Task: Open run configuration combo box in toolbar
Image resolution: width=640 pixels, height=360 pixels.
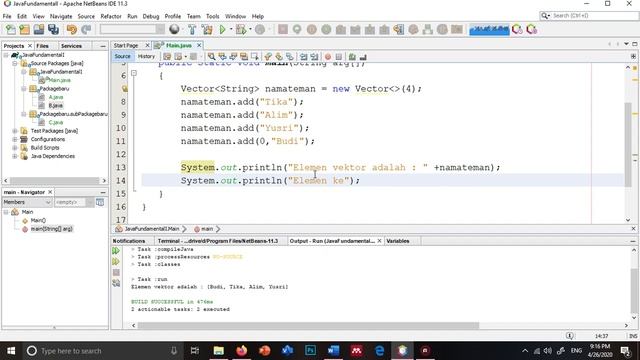Action: [x=132, y=29]
